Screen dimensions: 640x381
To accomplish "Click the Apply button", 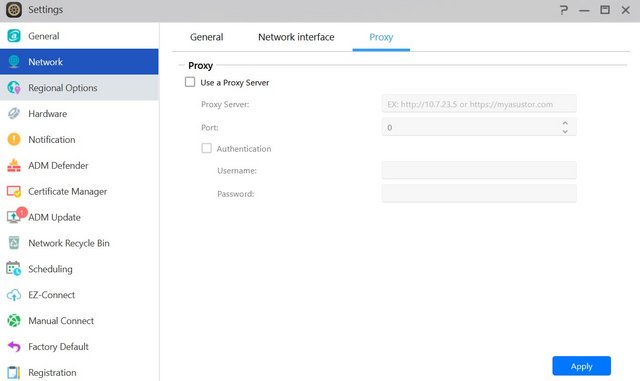I will 581,366.
